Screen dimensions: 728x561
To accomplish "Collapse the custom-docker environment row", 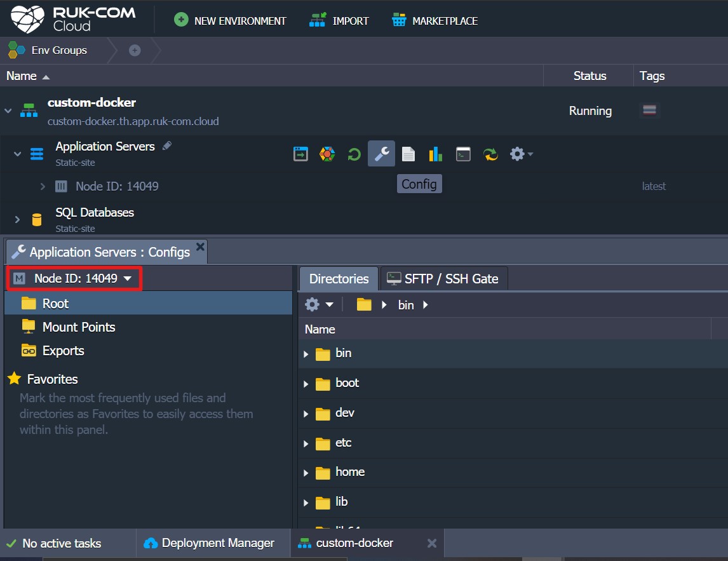I will (9, 109).
